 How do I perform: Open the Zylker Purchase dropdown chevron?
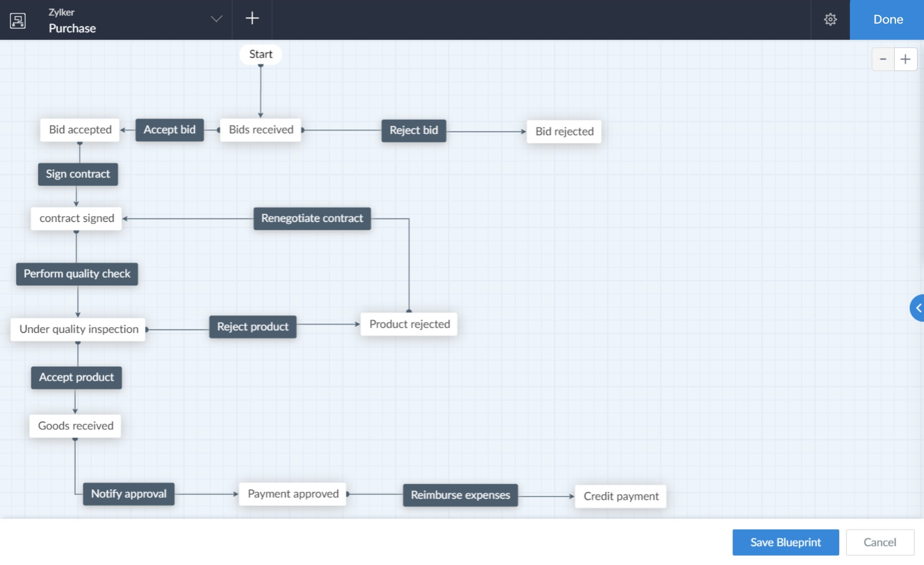click(217, 19)
